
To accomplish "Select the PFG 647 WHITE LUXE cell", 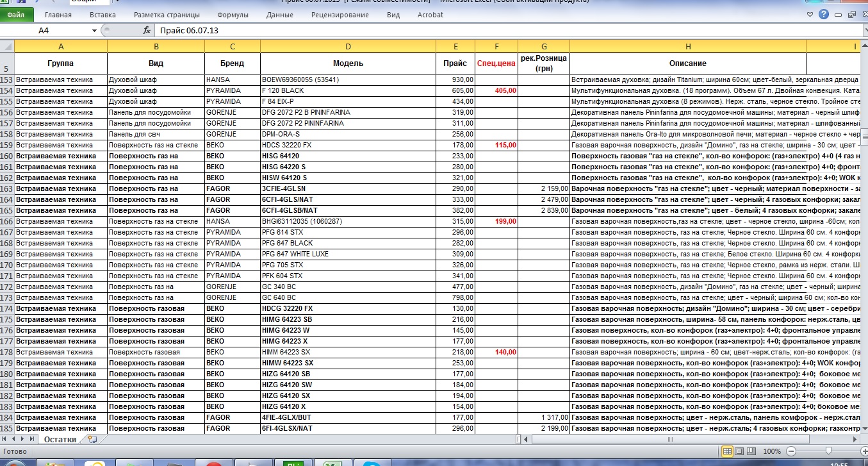I will pyautogui.click(x=348, y=254).
